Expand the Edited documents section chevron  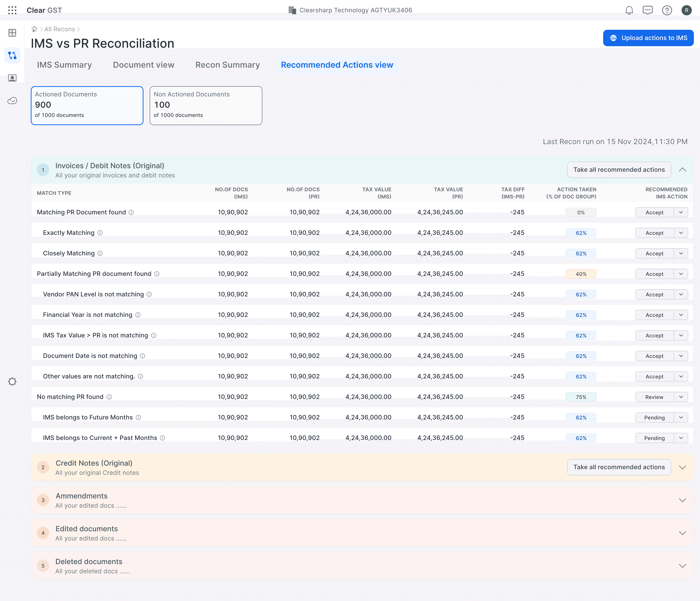(682, 533)
